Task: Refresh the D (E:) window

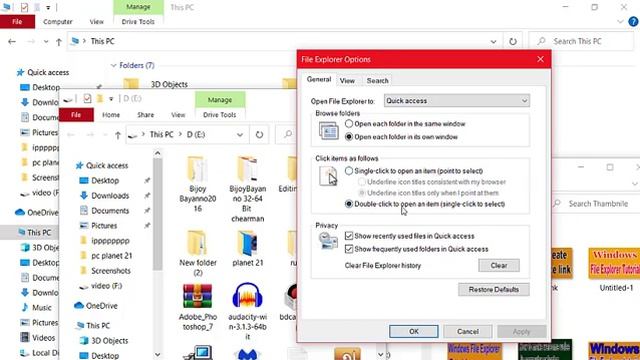Action: pos(259,135)
